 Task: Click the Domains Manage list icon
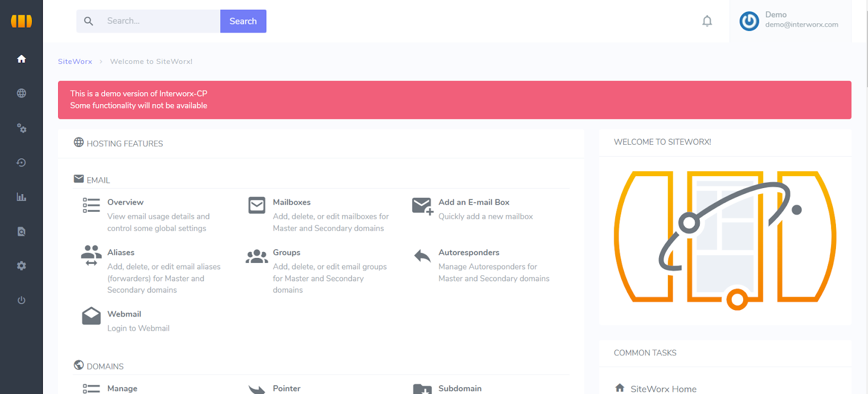[x=91, y=389]
